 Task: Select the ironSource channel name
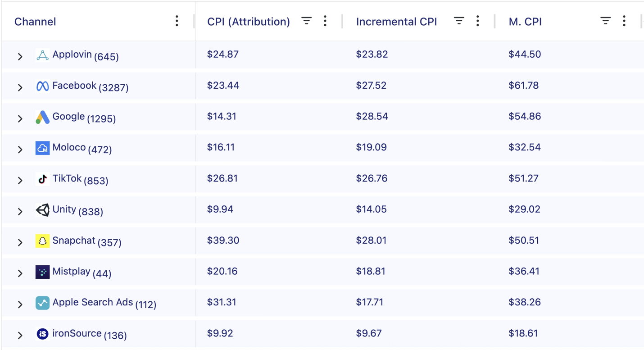pyautogui.click(x=77, y=333)
